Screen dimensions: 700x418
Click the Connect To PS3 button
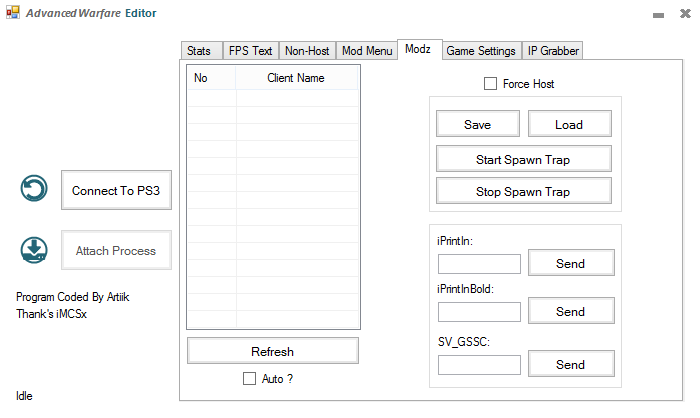[116, 190]
